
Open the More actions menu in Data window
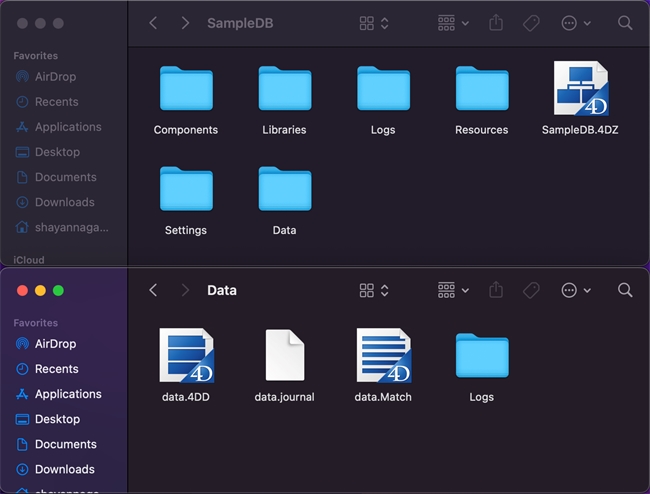(x=576, y=290)
